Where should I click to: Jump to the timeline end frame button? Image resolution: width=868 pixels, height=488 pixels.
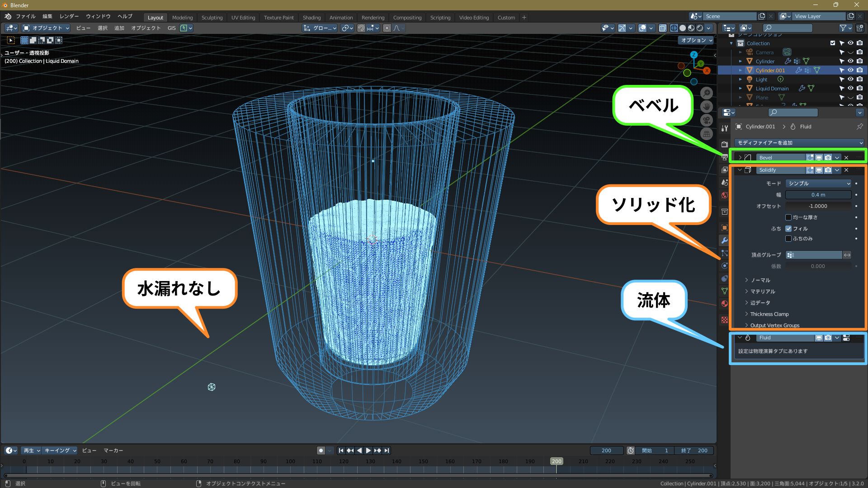pos(387,450)
